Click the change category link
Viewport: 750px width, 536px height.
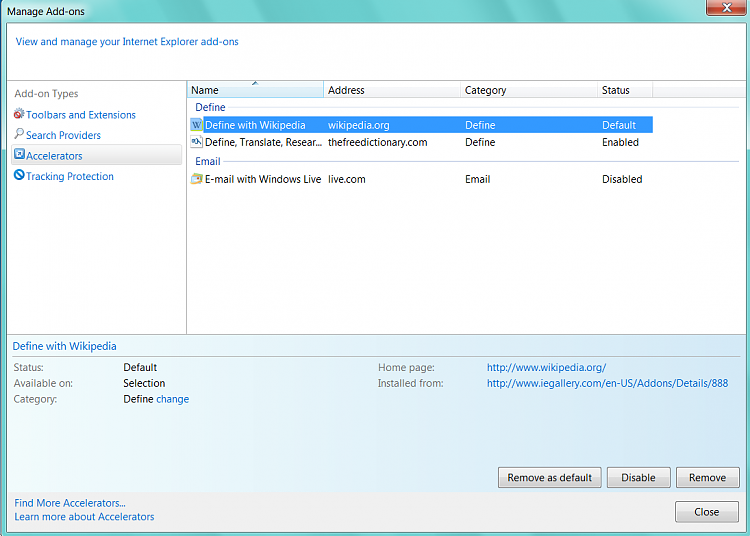172,399
